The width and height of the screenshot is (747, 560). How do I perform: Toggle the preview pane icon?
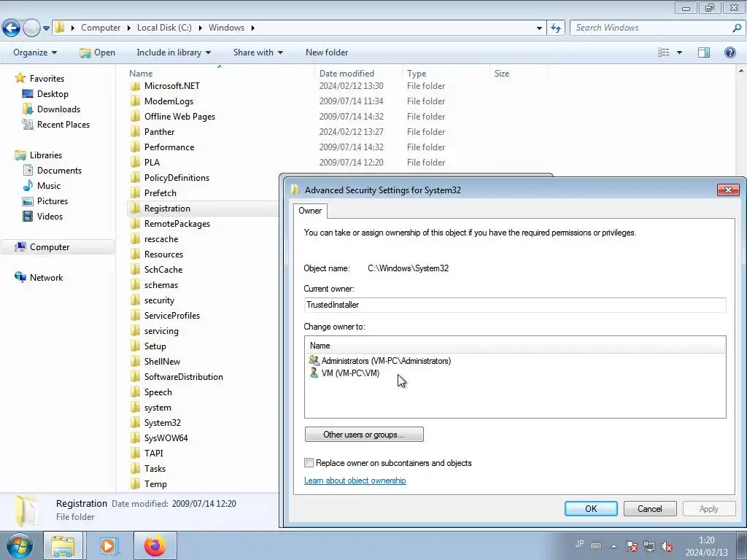704,52
